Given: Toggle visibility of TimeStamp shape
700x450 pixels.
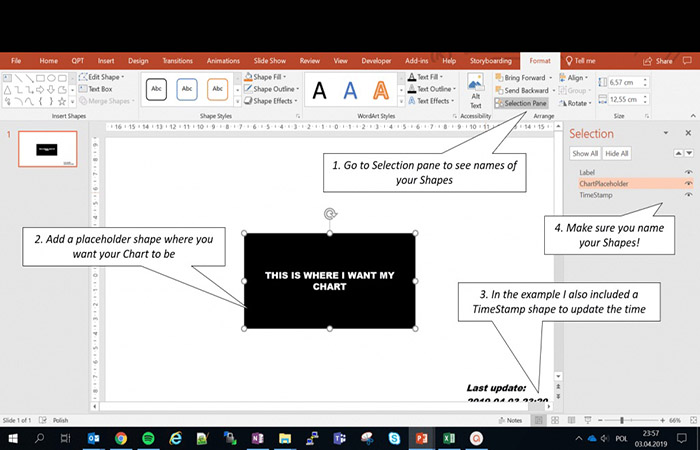Looking at the screenshot, I should [x=688, y=195].
